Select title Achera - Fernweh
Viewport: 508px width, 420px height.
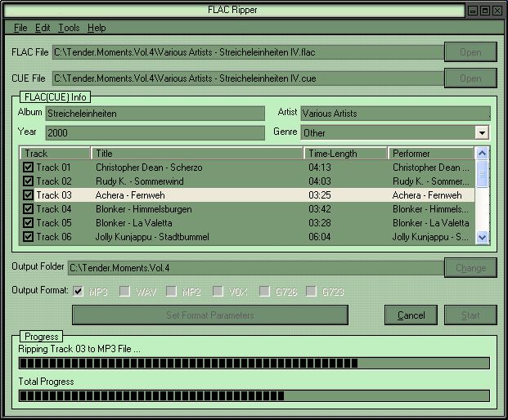[x=130, y=195]
